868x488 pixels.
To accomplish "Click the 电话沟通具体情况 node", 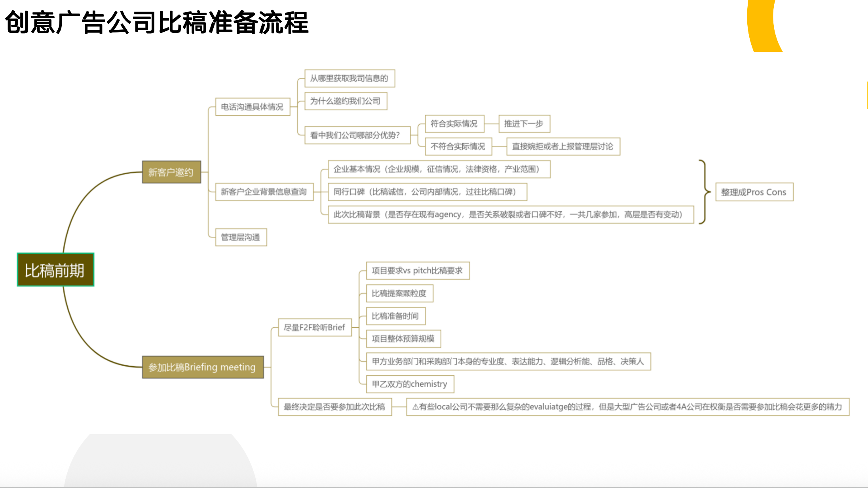I will click(x=253, y=107).
